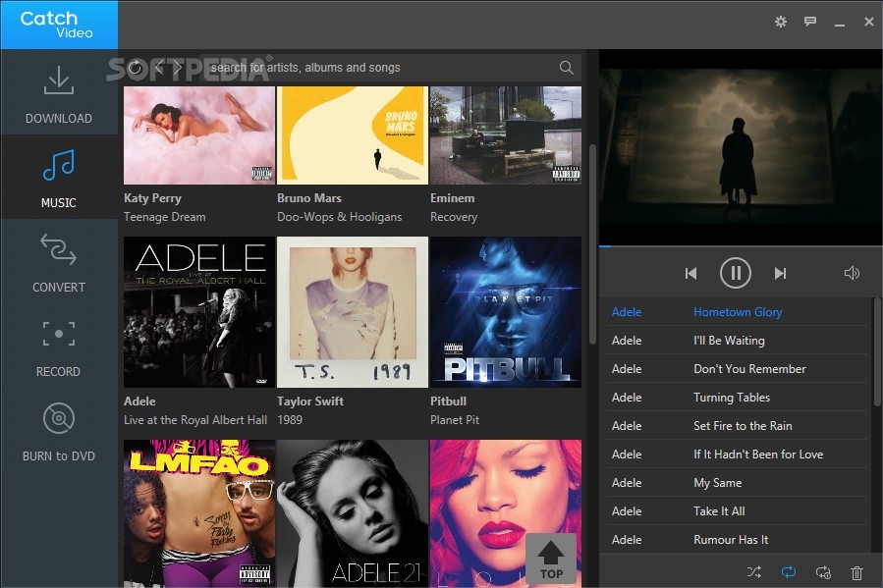Open Adele Royal Albert Hall cover
The width and height of the screenshot is (883, 588).
pos(199,312)
